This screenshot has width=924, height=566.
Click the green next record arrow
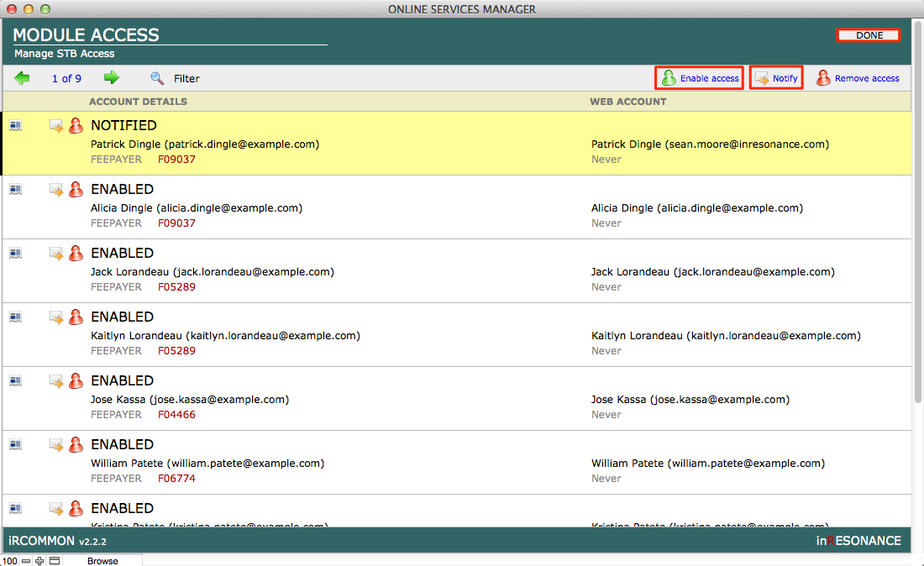(111, 78)
